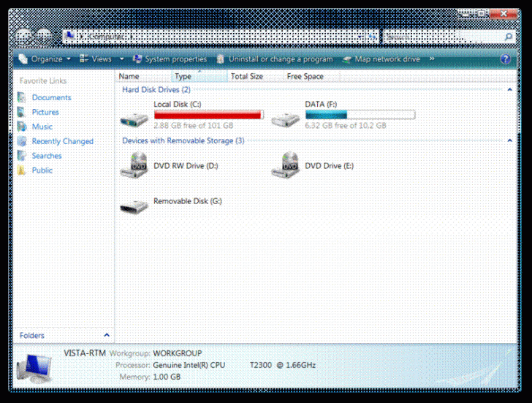Viewport: 532px width, 403px height.
Task: Sort by Type column header
Action: [199, 76]
